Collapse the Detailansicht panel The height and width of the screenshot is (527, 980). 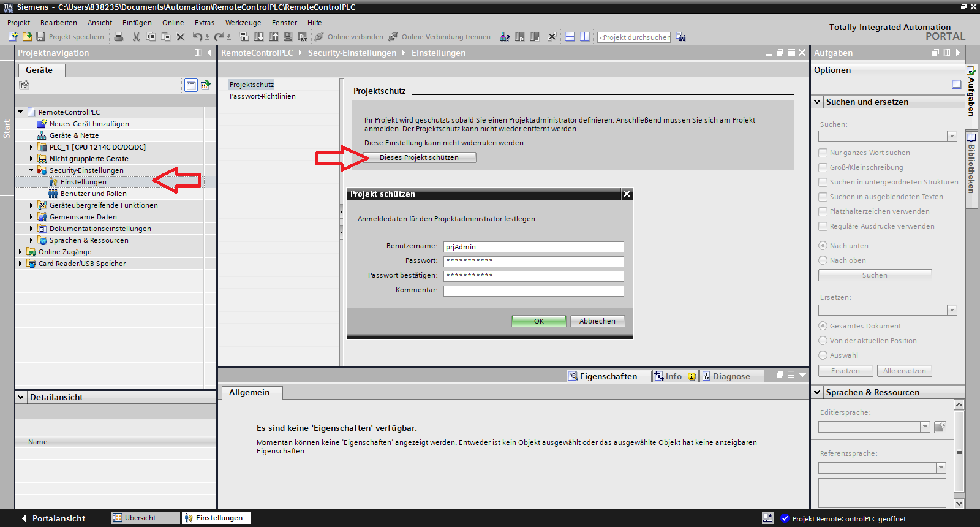pyautogui.click(x=21, y=397)
